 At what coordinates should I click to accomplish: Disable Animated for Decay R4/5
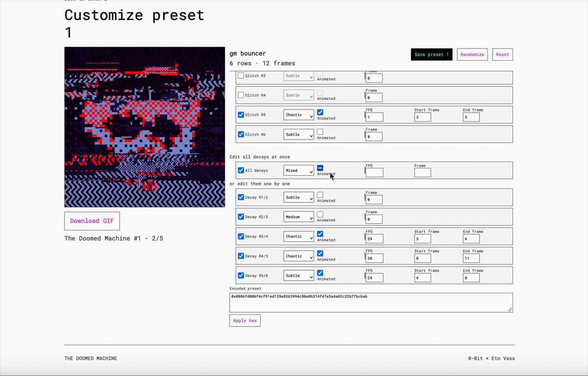coord(320,253)
